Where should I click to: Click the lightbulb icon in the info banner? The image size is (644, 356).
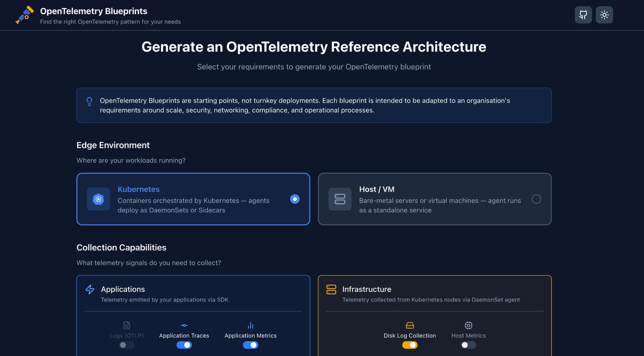tap(90, 101)
